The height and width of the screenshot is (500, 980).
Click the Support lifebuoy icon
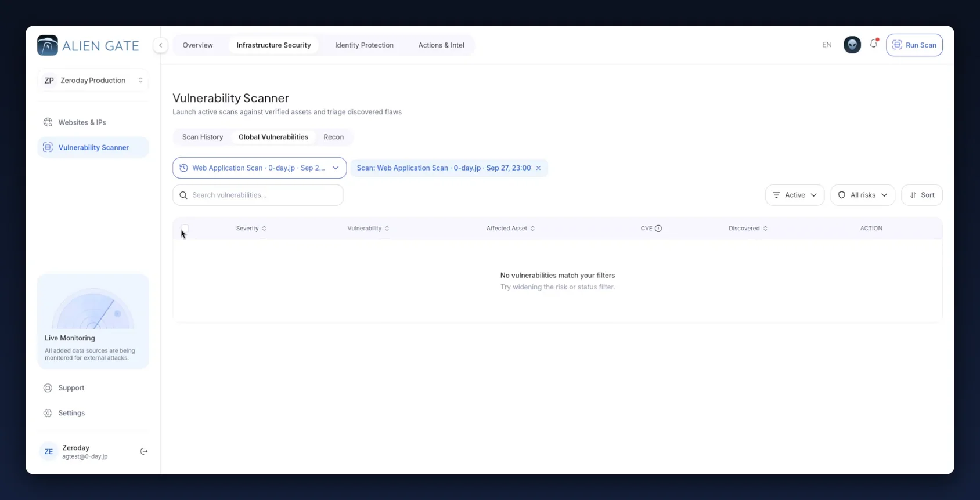(x=48, y=388)
